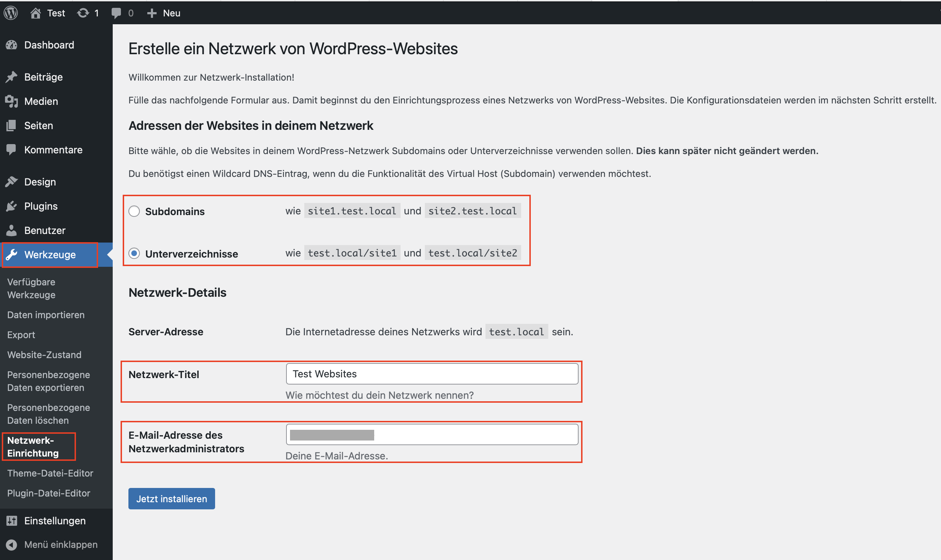941x560 pixels.
Task: Click the WordPress logo icon in admin bar
Action: click(x=11, y=13)
